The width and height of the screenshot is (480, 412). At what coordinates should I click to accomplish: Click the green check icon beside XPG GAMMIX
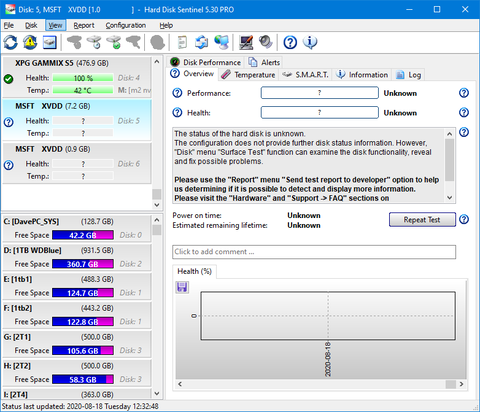(x=9, y=79)
